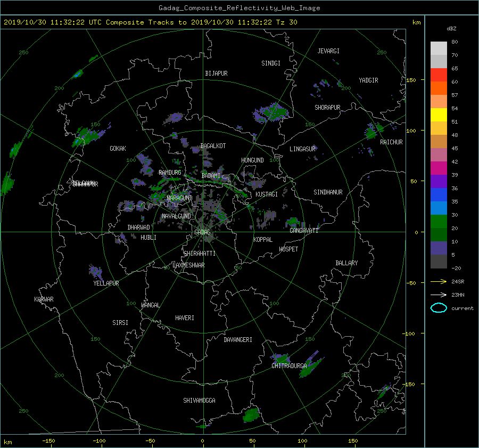Click the LAXMESHWAR city label
479x448 pixels.
click(x=188, y=265)
